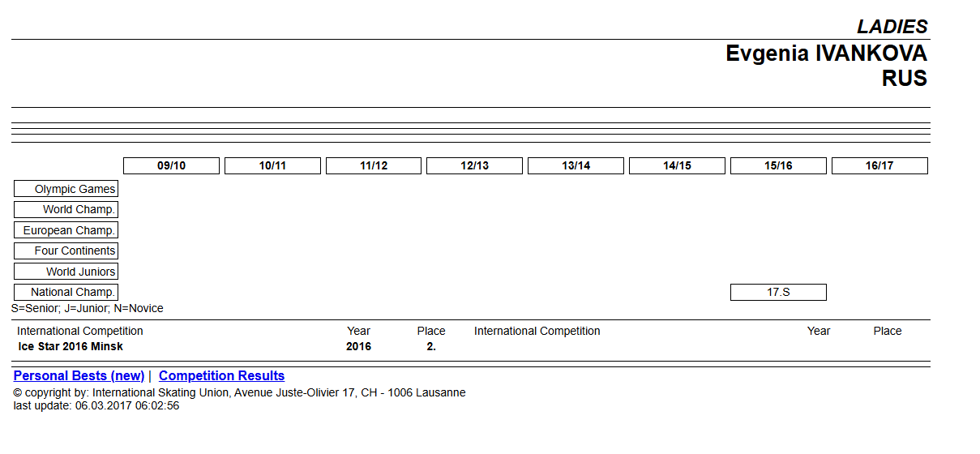980x454 pixels.
Task: Click the 13/14 season header
Action: click(576, 166)
